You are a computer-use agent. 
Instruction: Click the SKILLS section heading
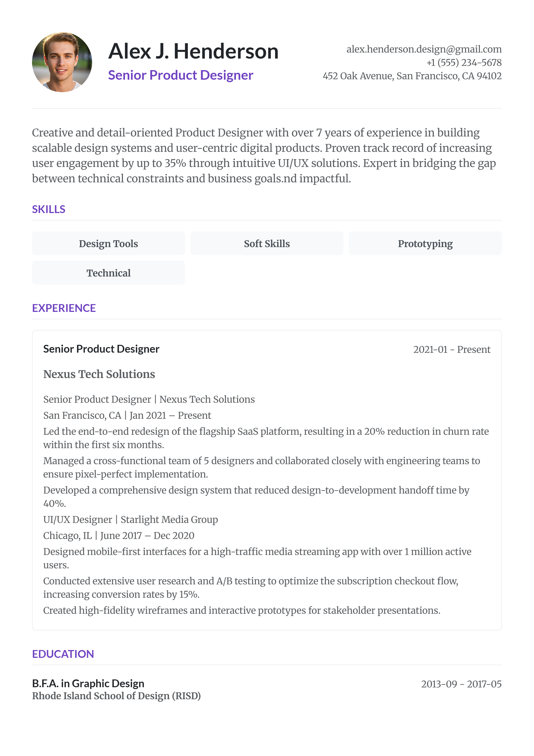coord(49,209)
